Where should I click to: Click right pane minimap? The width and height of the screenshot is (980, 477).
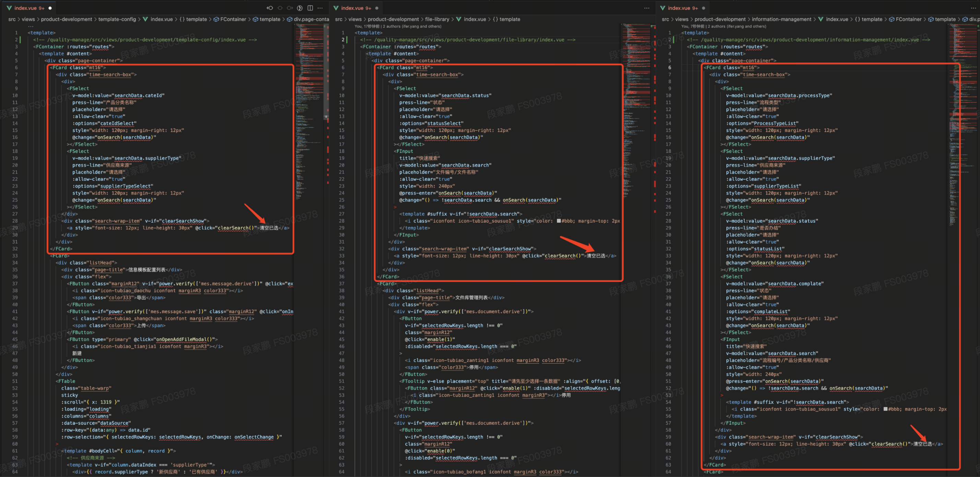pos(962,126)
